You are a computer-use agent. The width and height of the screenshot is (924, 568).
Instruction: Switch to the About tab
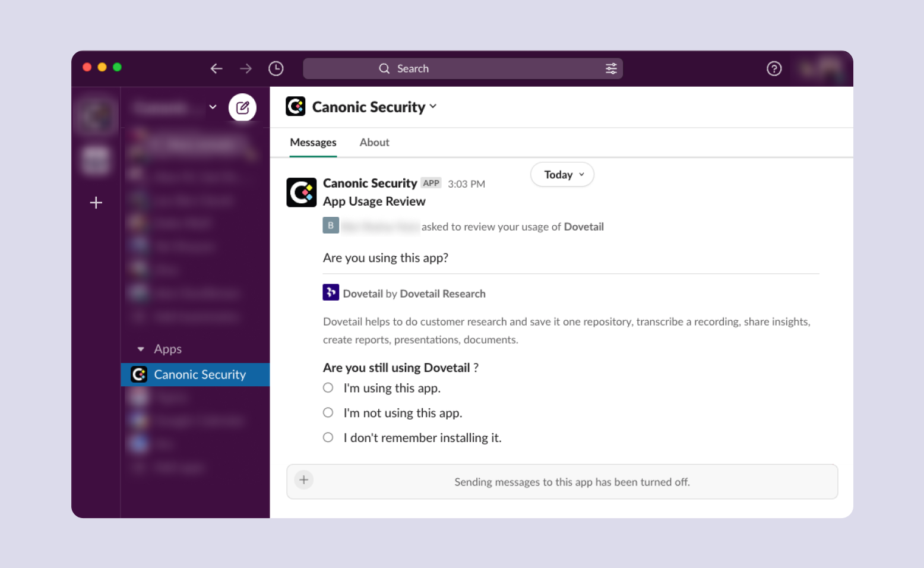374,142
